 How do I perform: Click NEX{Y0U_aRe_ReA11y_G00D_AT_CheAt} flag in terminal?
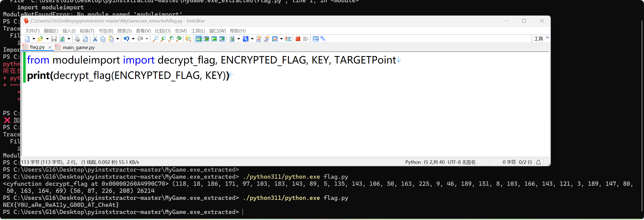[61, 205]
